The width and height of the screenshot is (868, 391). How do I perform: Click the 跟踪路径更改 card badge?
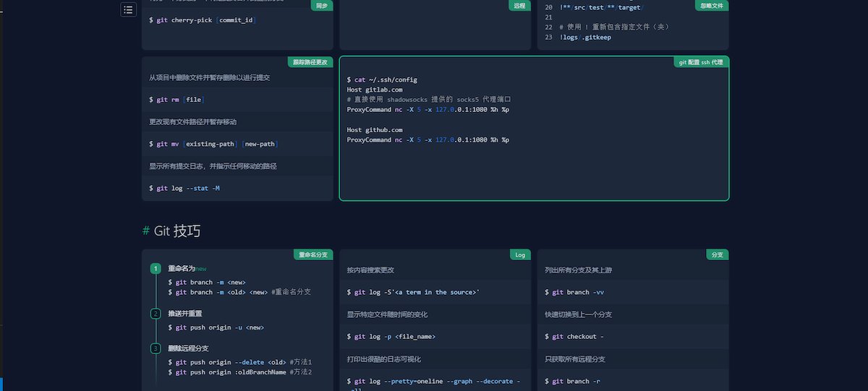[x=311, y=62]
